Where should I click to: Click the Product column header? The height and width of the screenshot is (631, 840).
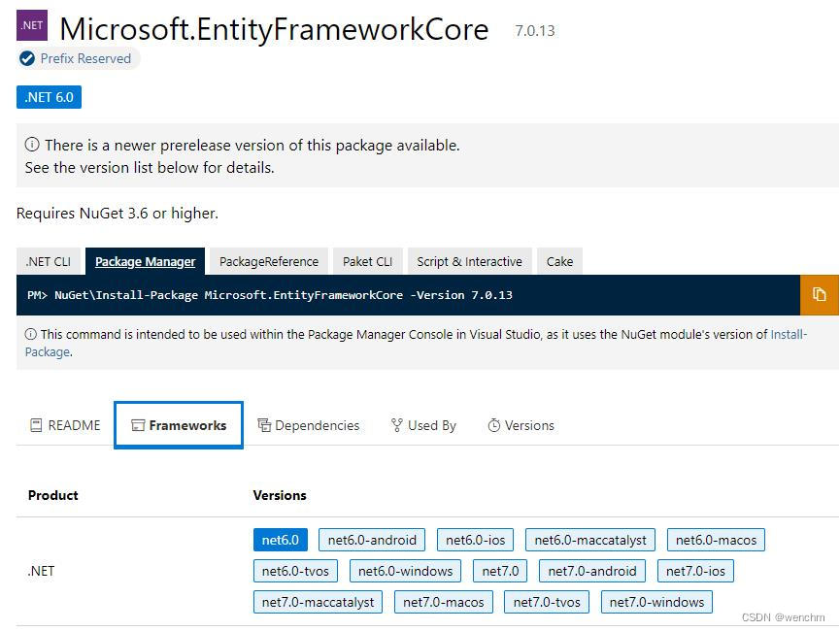tap(53, 495)
